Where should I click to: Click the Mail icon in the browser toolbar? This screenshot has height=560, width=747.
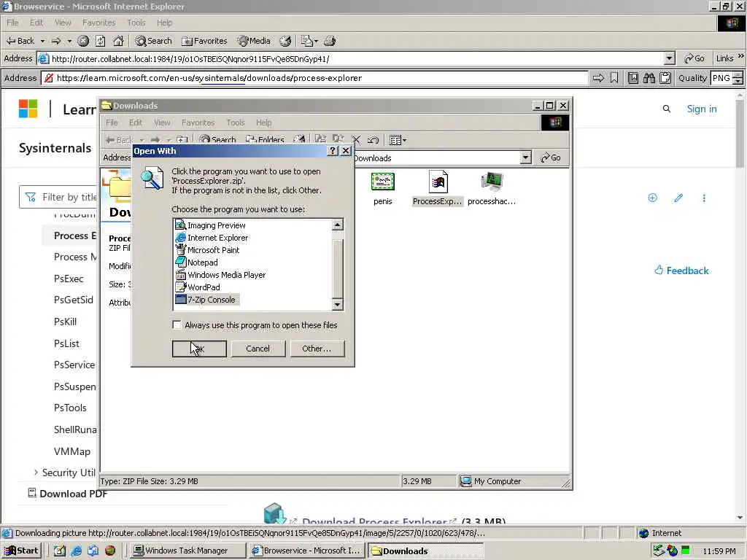(x=307, y=41)
